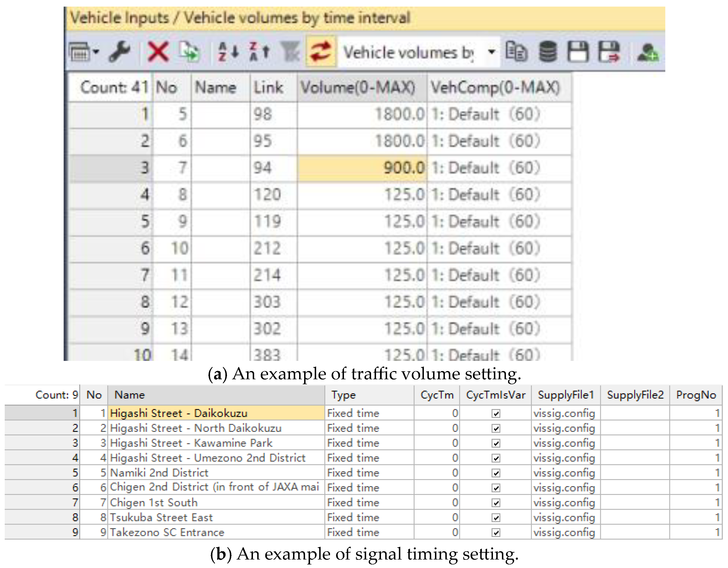Image resolution: width=728 pixels, height=568 pixels.
Task: Open the list layout selection icon
Action: pos(80,52)
